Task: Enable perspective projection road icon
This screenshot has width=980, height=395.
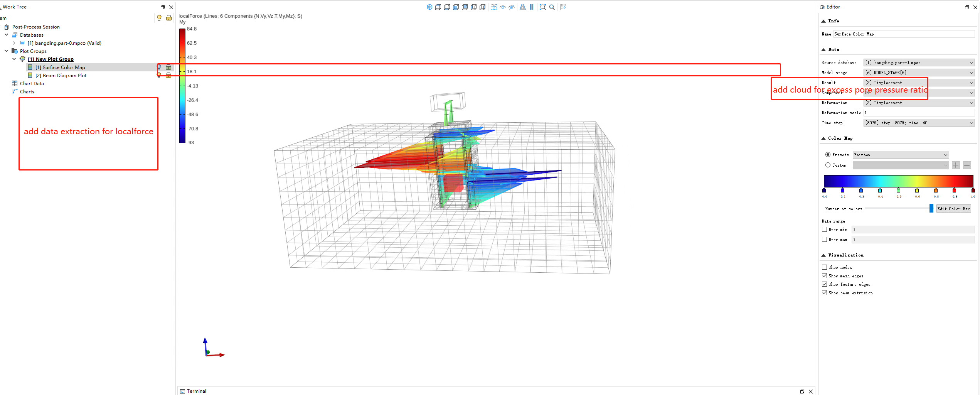Action: [523, 7]
